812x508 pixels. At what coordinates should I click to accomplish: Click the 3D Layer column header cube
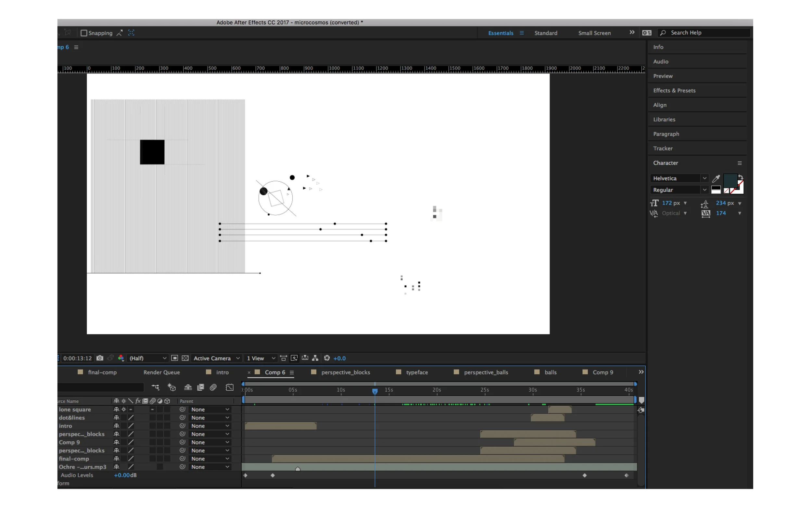pos(167,401)
